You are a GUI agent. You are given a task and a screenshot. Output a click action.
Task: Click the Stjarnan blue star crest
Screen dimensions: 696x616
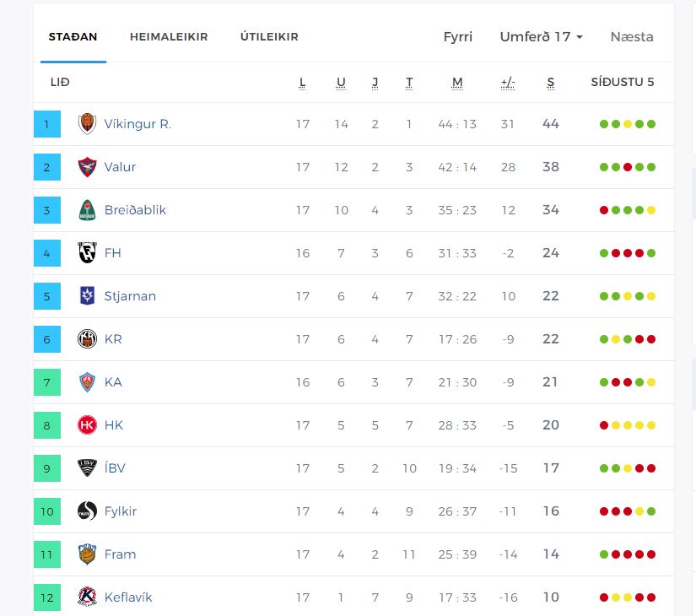pos(87,296)
